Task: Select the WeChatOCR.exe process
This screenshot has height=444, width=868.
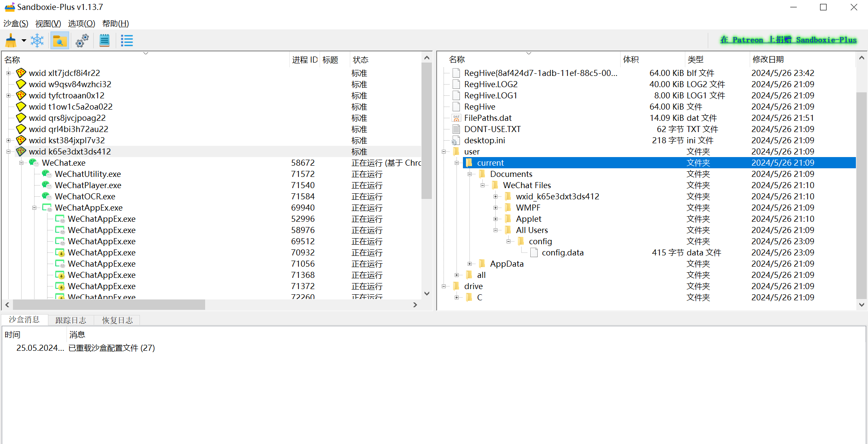Action: tap(85, 197)
